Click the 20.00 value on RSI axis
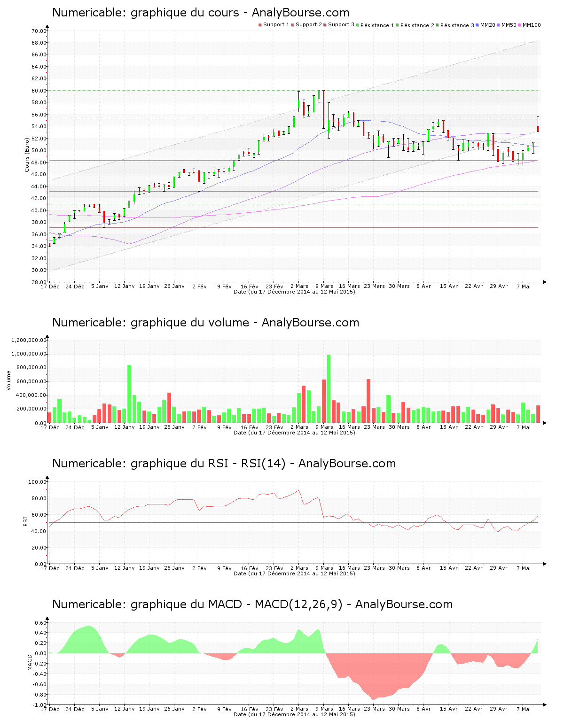 click(x=39, y=548)
